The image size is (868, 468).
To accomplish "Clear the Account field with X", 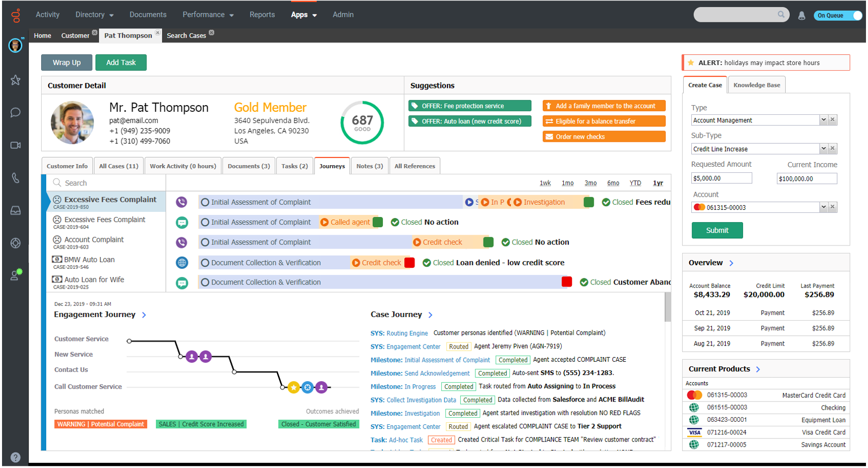I will 832,207.
